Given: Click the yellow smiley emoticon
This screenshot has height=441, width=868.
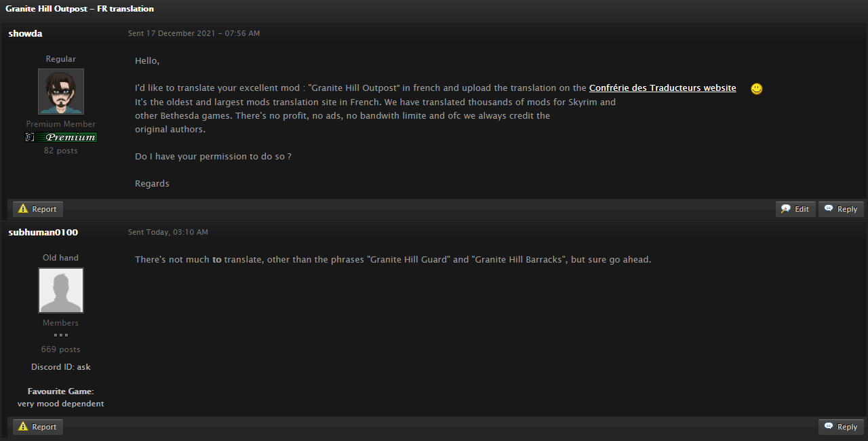Looking at the screenshot, I should 757,89.
